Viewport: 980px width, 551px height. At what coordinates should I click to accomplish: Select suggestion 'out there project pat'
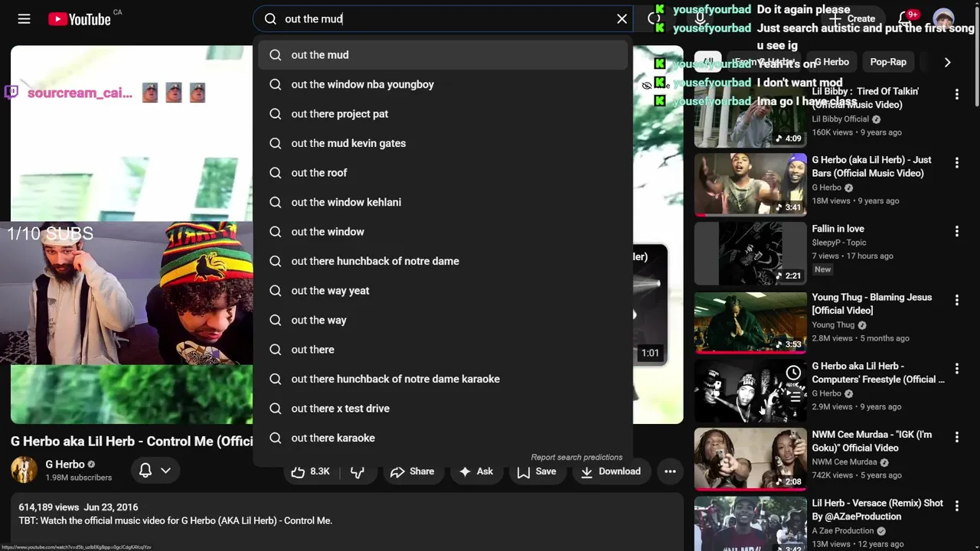(443, 114)
